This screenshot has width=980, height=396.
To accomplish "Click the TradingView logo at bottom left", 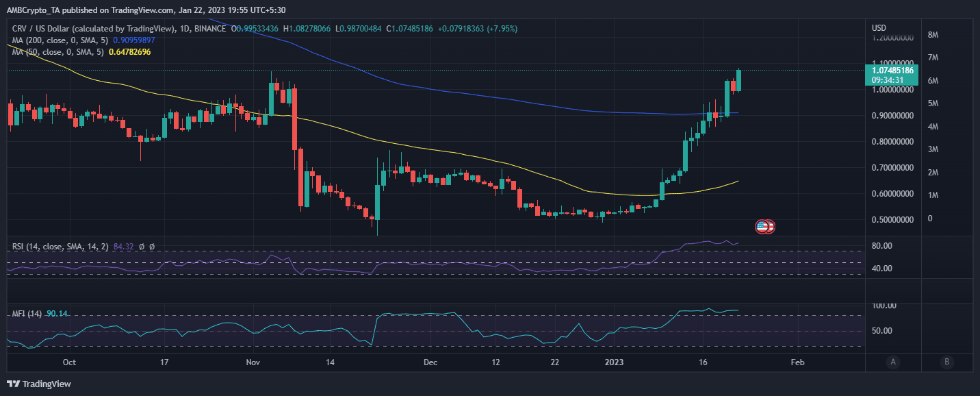I will click(39, 384).
